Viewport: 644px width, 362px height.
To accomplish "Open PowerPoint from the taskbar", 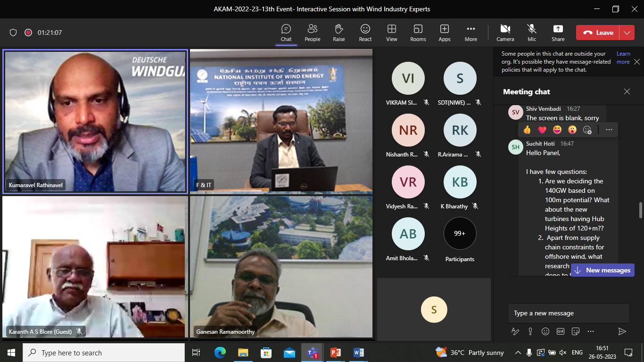I will pos(335,353).
